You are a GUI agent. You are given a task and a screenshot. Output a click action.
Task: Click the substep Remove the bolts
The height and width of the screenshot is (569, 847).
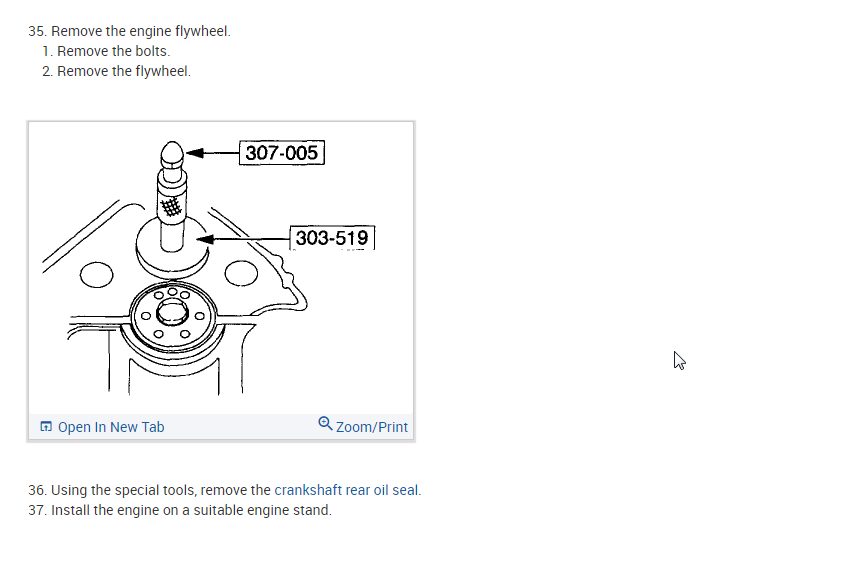[x=106, y=51]
